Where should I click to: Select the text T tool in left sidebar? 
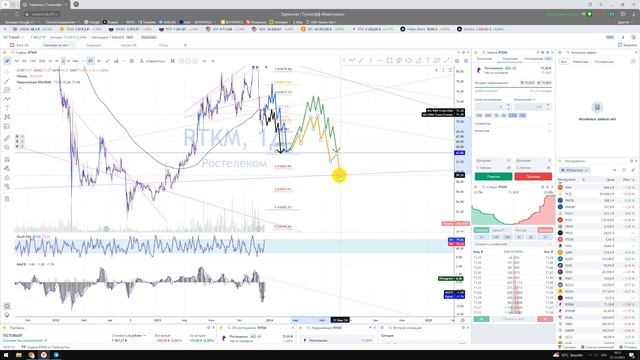click(x=7, y=108)
